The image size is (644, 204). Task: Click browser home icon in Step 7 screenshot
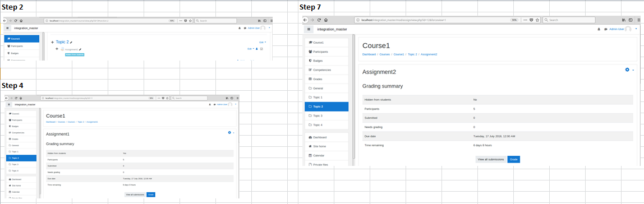pos(326,20)
